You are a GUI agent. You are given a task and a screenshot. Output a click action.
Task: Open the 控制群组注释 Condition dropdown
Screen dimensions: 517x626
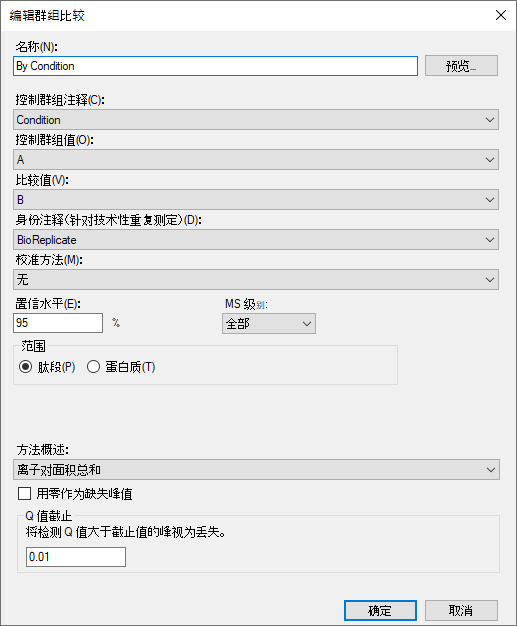click(256, 120)
